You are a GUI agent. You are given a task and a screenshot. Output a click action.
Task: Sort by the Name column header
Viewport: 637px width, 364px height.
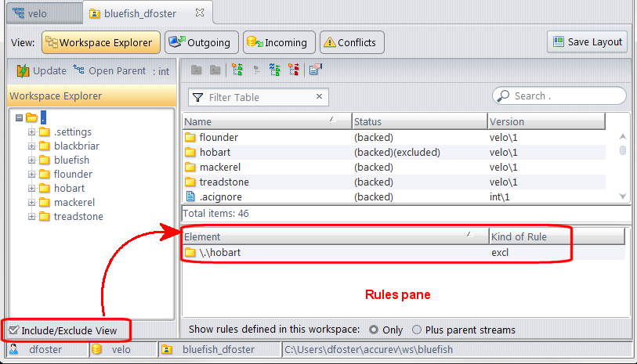267,121
